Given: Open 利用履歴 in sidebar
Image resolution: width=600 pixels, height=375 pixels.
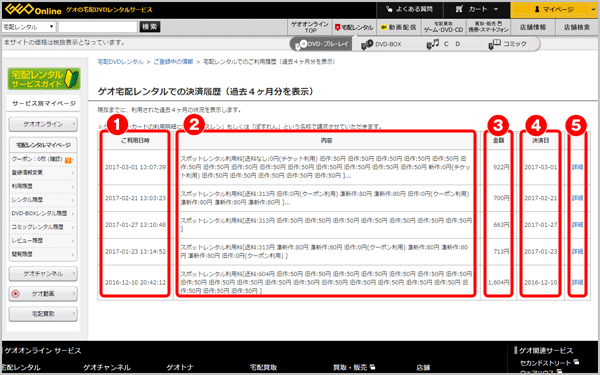Looking at the screenshot, I should tap(42, 186).
